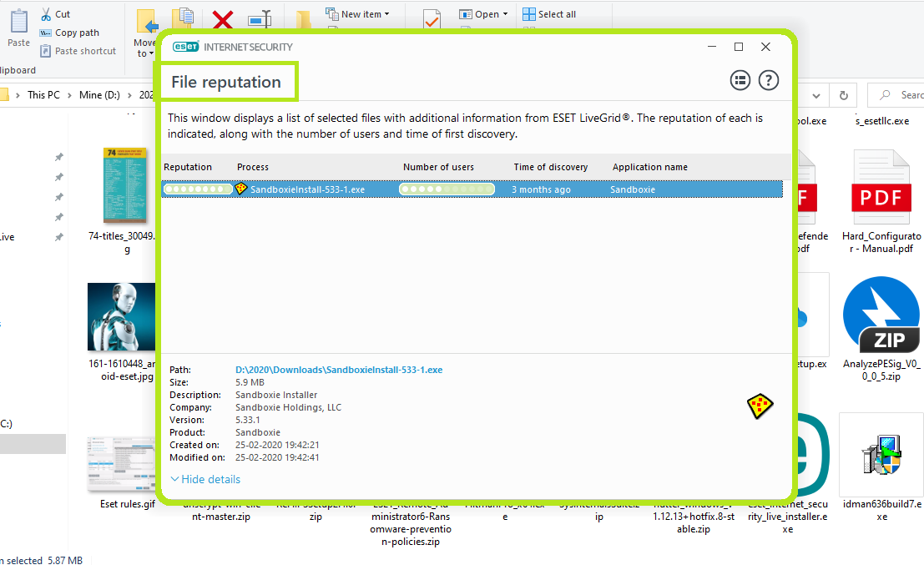Sort by Time of discovery column header
The image size is (924, 570).
(550, 167)
